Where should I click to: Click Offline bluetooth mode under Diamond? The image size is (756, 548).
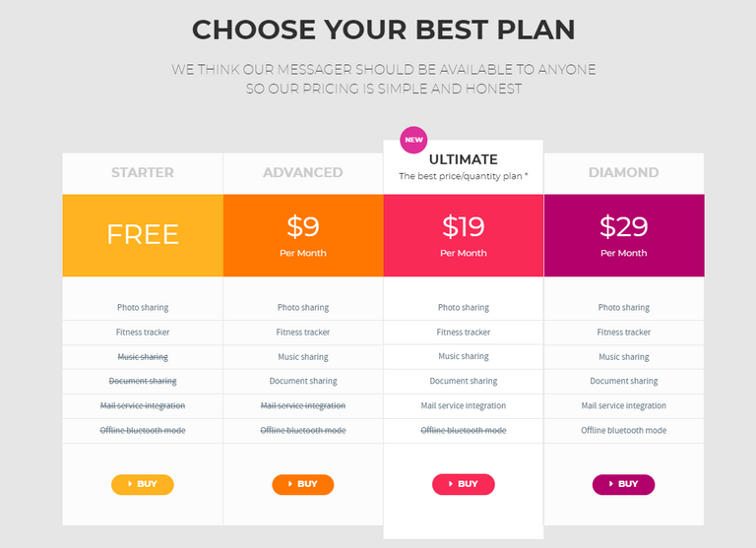click(x=624, y=430)
